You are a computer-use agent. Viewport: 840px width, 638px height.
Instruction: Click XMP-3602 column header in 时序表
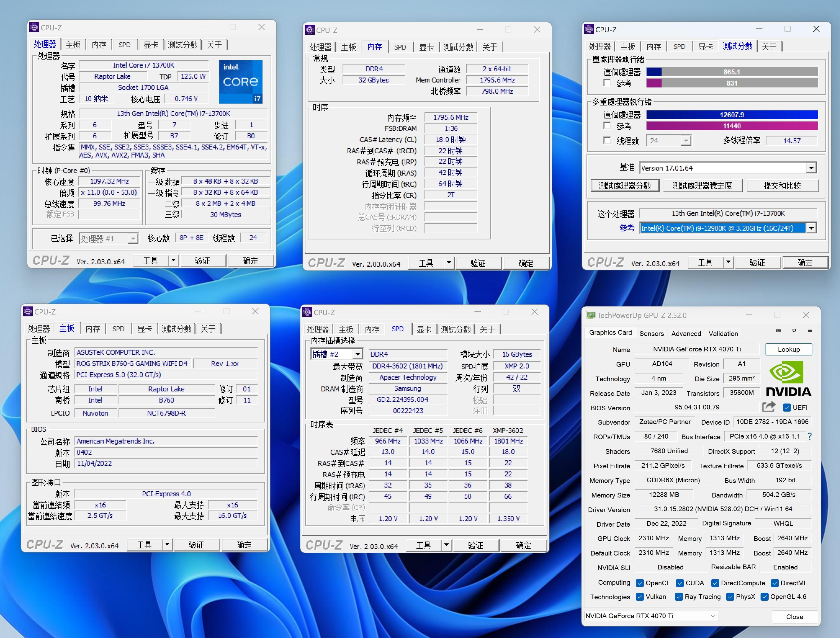point(508,430)
